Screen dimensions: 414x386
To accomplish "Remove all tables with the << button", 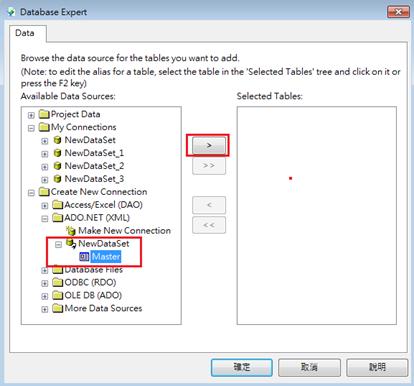I will 209,225.
